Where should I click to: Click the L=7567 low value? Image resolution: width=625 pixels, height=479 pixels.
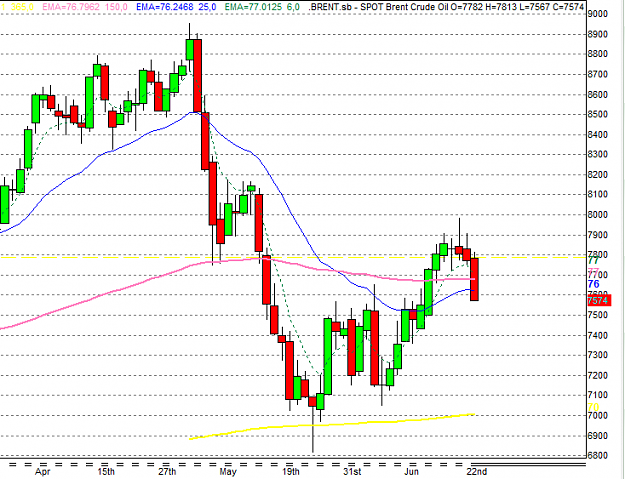pos(534,7)
